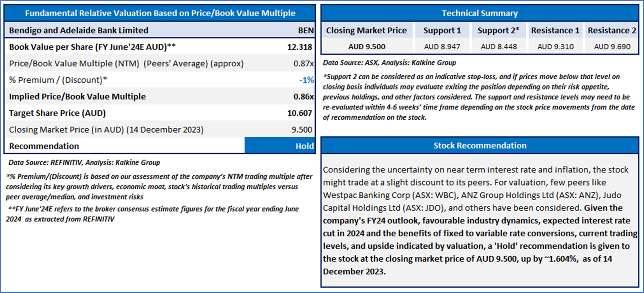
Task: Click the Fundamental Relative Valuation table header
Action: click(160, 13)
